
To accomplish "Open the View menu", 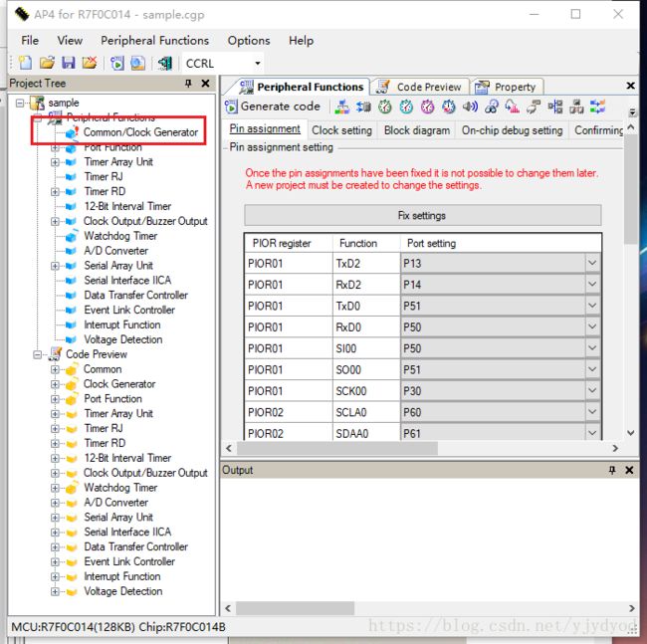I will [x=70, y=41].
